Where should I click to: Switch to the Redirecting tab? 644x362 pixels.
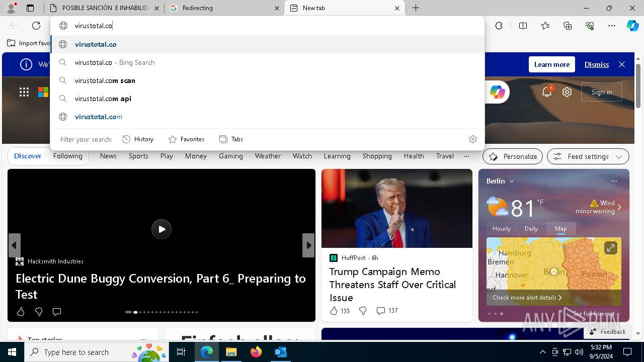[224, 8]
